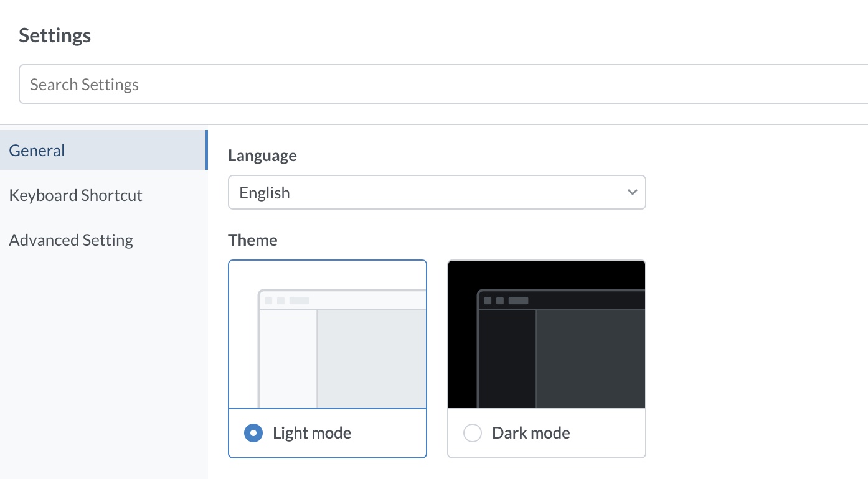
Task: Open the General settings section
Action: coord(103,150)
